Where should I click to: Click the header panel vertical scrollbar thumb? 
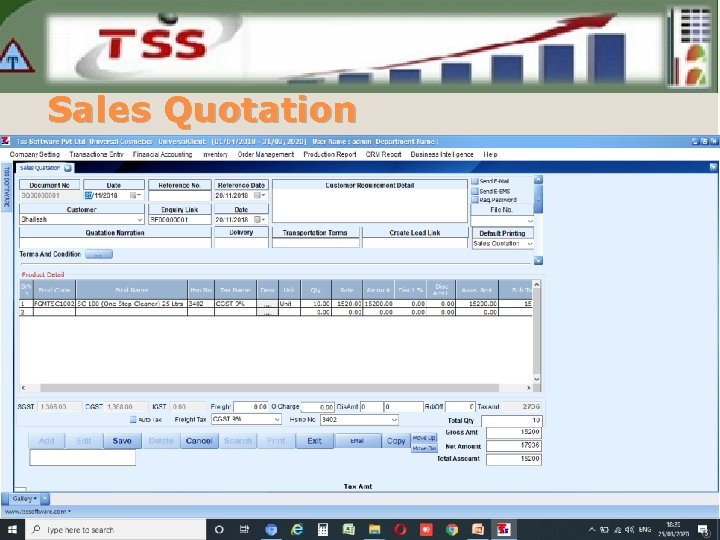pos(538,199)
